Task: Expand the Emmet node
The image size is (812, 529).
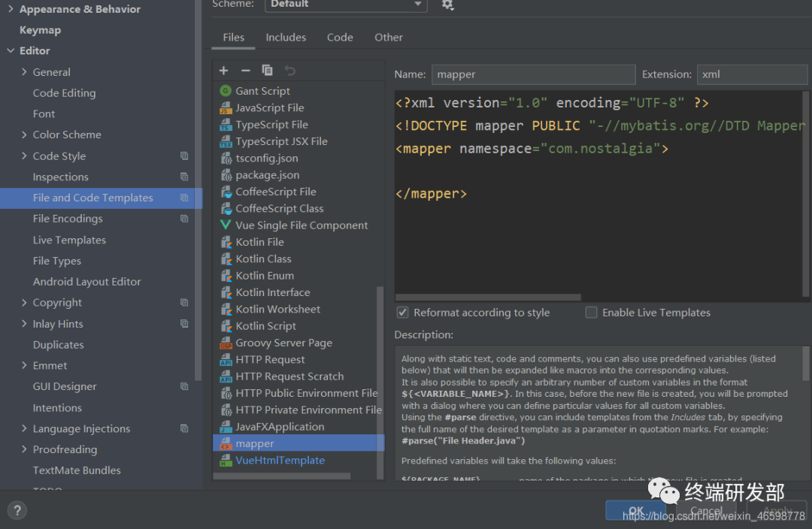Action: pos(24,365)
